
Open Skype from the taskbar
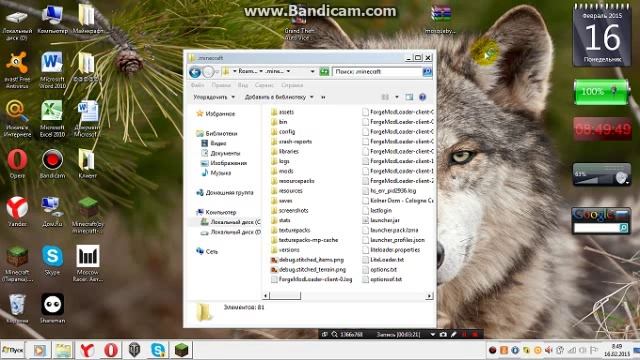pos(158,350)
